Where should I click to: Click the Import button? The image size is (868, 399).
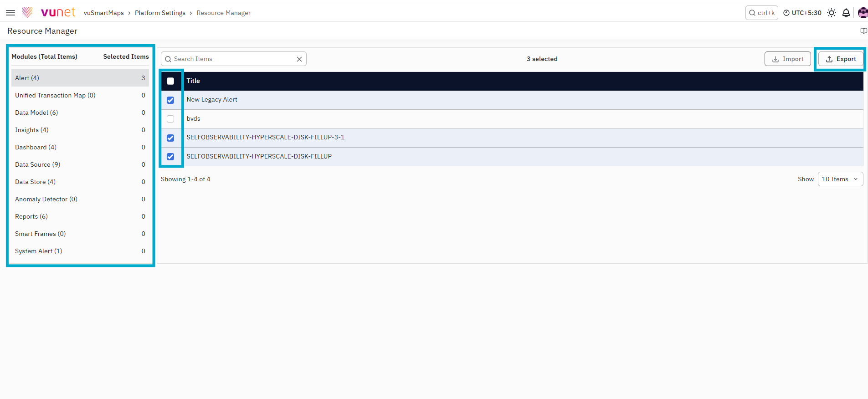click(x=788, y=59)
